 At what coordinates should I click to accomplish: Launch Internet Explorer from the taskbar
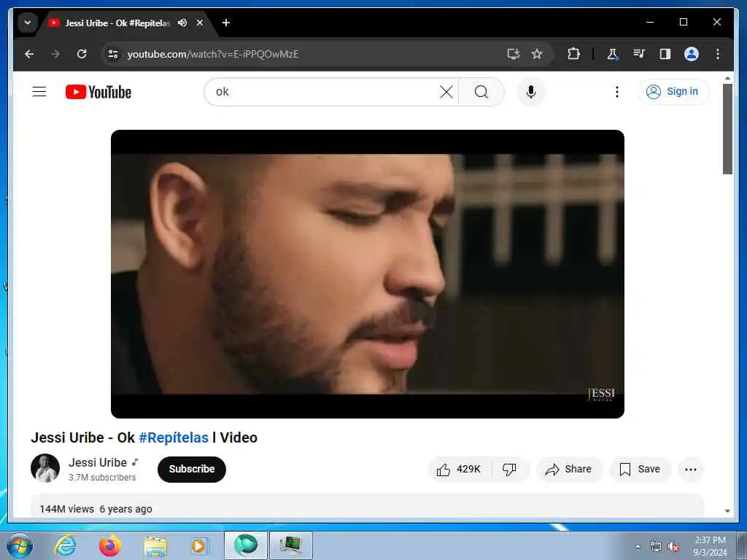tap(65, 545)
